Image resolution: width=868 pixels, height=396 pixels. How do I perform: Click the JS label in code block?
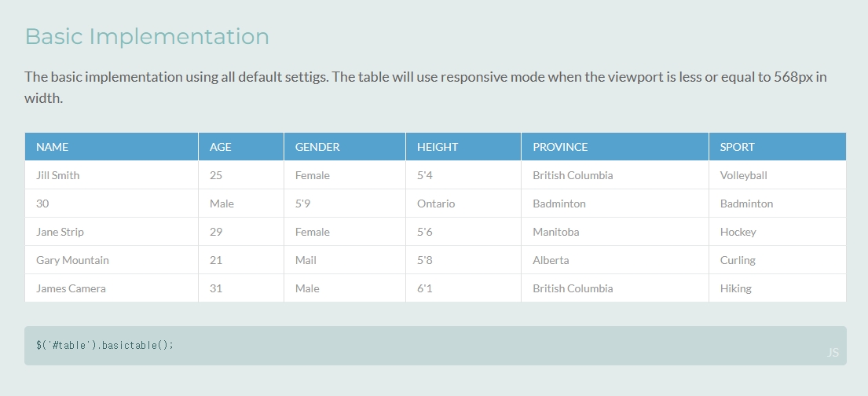click(833, 353)
